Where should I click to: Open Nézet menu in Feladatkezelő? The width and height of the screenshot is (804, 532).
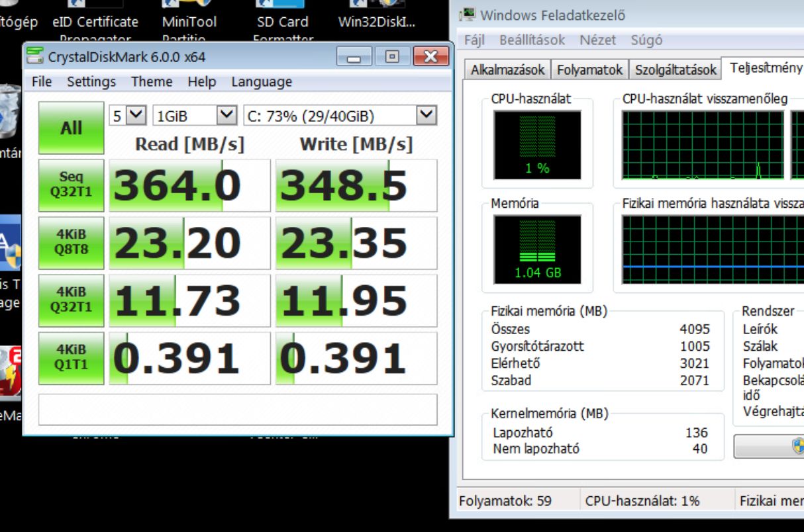597,40
